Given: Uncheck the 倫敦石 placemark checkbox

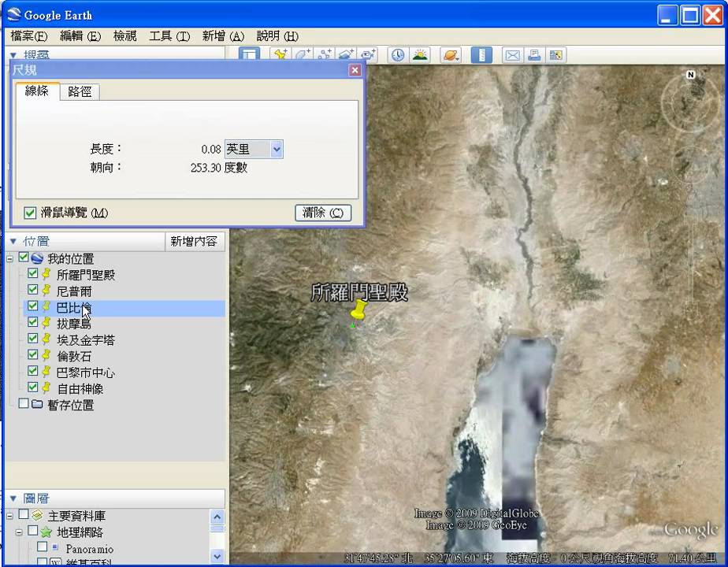Looking at the screenshot, I should 32,354.
